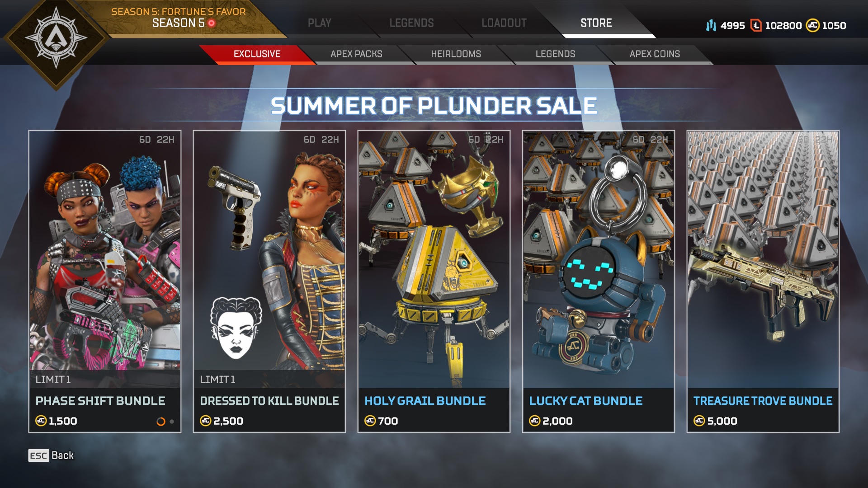Image resolution: width=868 pixels, height=488 pixels.
Task: Open the Loadout tab
Action: point(504,23)
